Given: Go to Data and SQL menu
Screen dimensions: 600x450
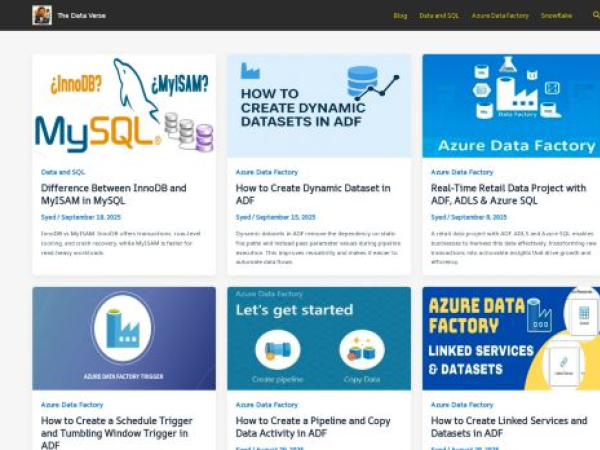Looking at the screenshot, I should tap(439, 16).
